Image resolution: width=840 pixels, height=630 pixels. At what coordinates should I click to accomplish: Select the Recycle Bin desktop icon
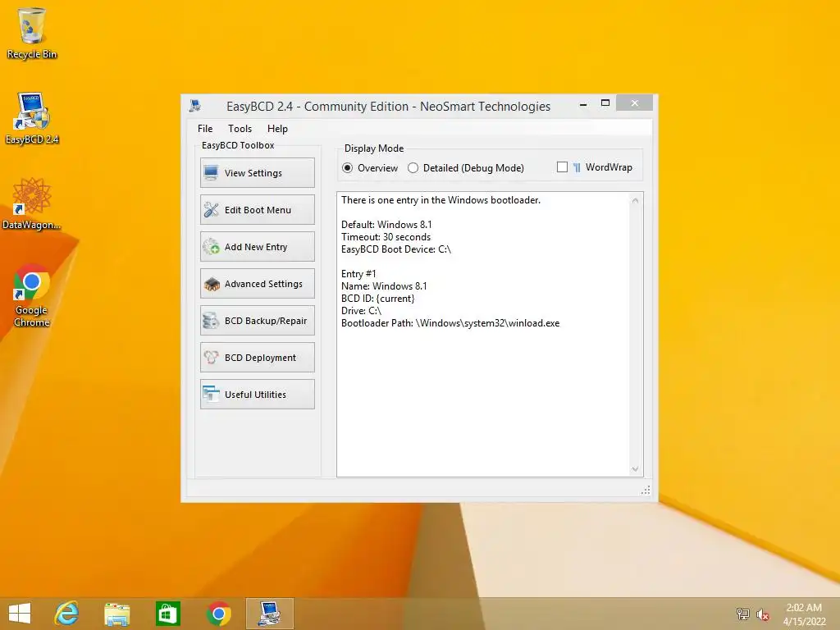pyautogui.click(x=32, y=34)
